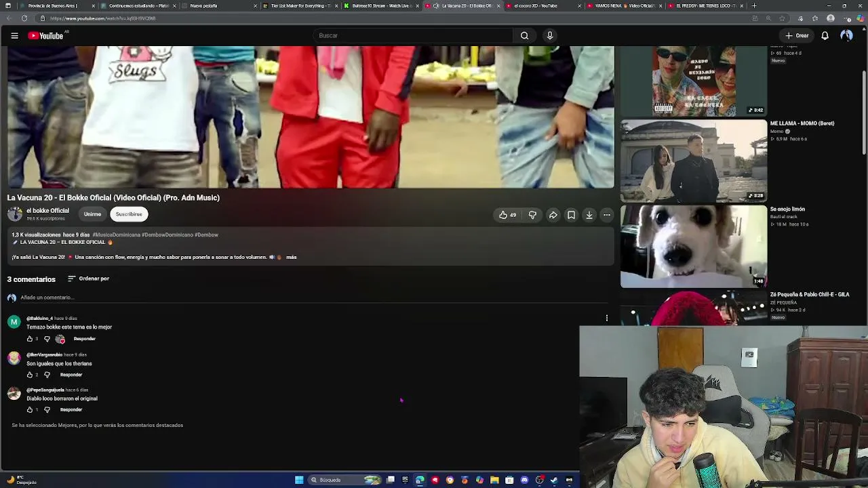Like the video with thumbs up

pyautogui.click(x=507, y=215)
